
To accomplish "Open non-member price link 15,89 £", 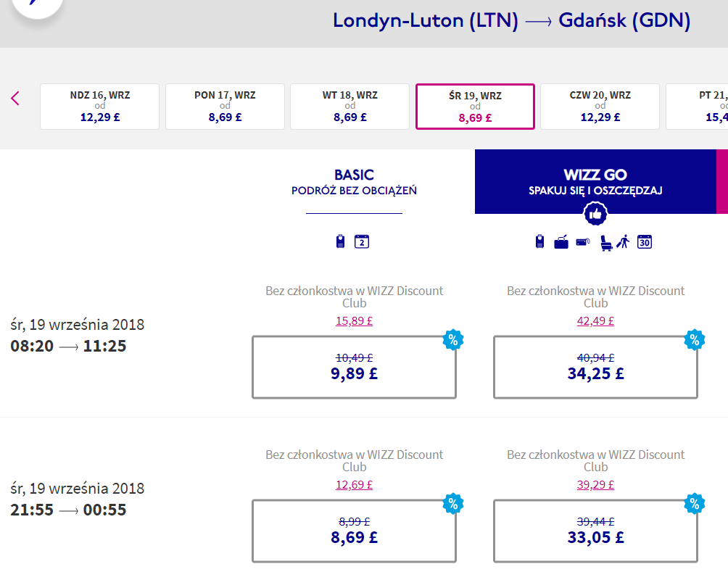I will 355,321.
